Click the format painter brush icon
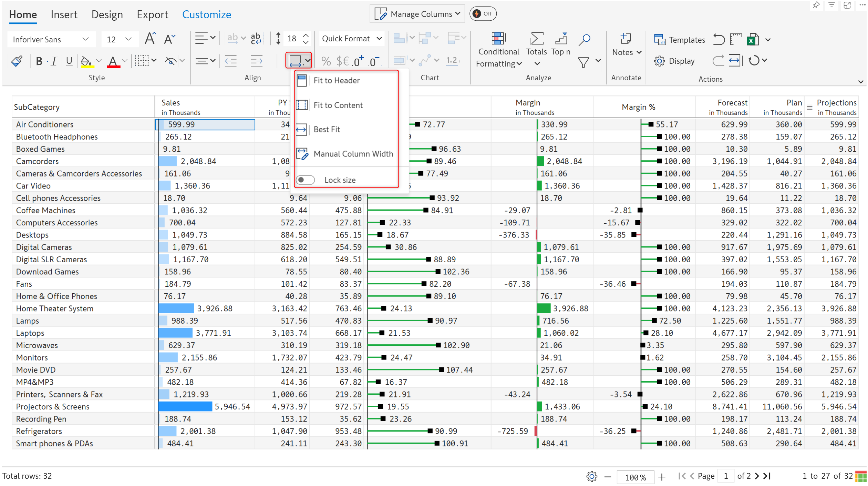Viewport: 868px width, 486px height. coord(17,61)
